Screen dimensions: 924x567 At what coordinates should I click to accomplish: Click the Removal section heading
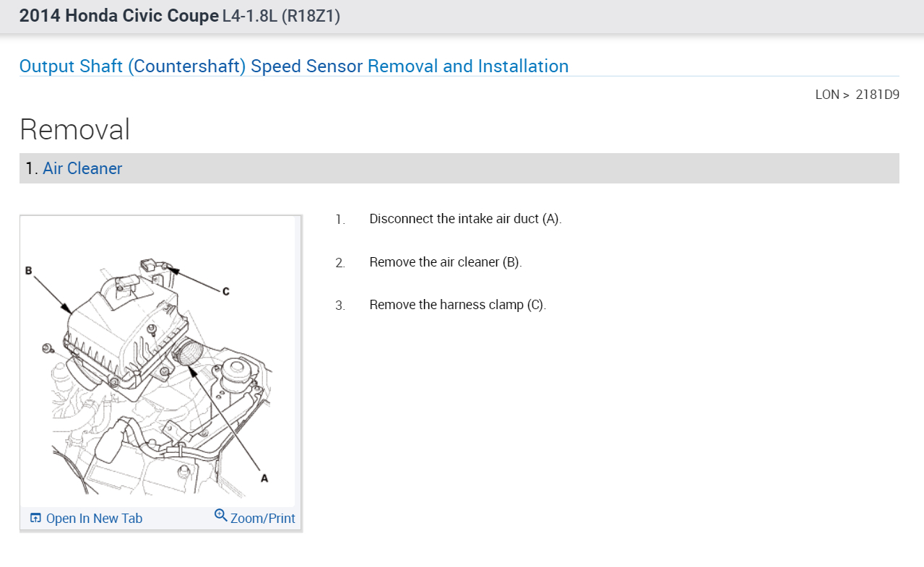(75, 130)
